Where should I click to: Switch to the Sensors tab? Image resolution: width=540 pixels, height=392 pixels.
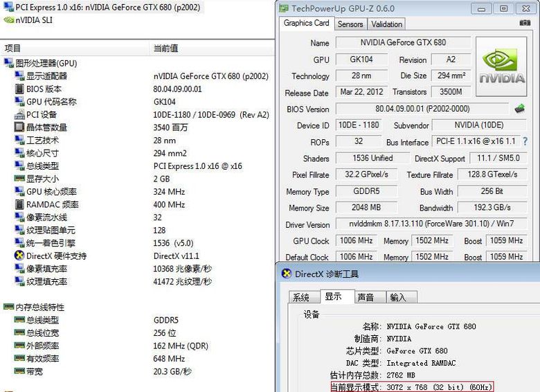tap(350, 24)
